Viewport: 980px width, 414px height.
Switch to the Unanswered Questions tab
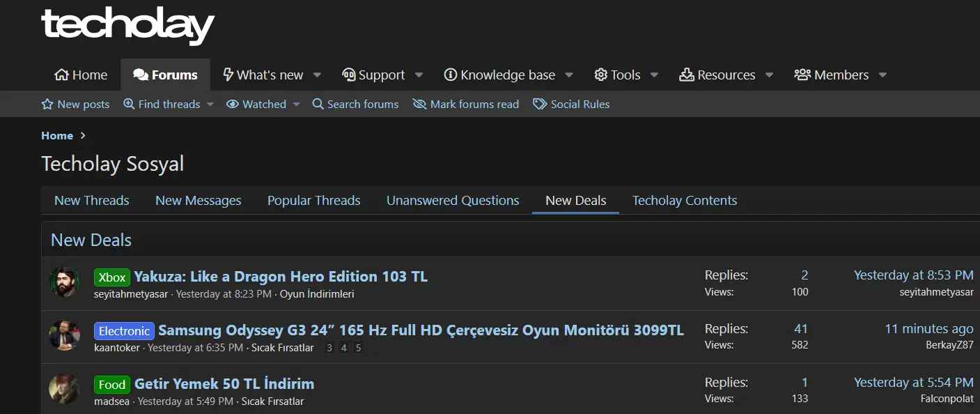click(453, 200)
